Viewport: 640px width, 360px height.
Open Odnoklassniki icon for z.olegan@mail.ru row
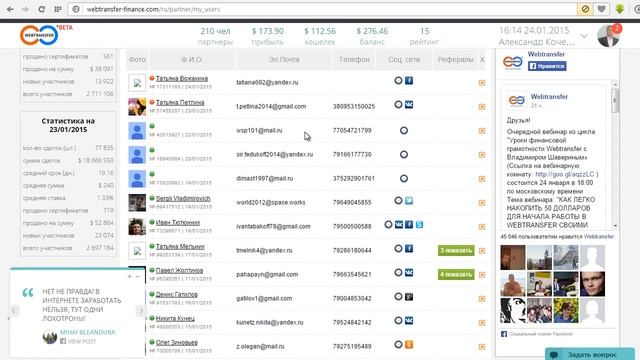pos(409,344)
